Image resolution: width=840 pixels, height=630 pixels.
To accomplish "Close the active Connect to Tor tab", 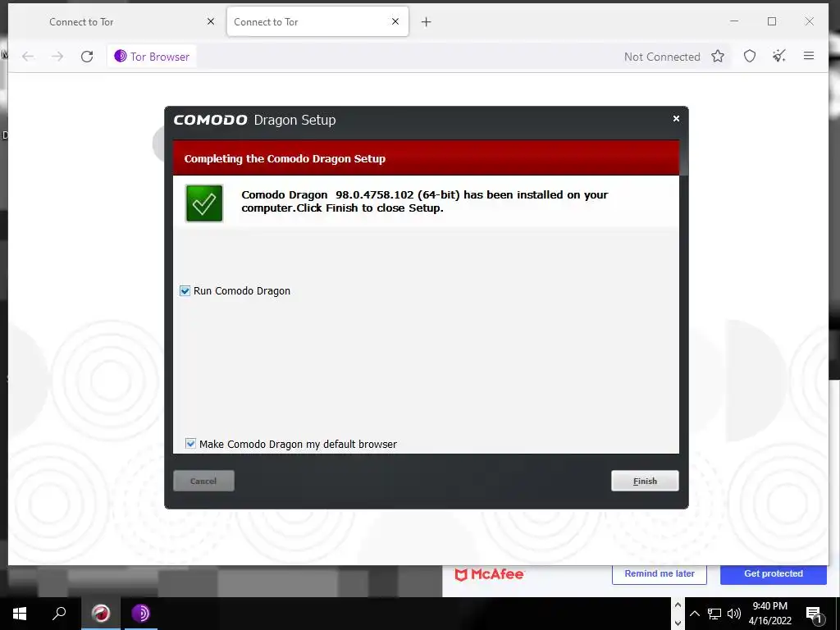I will point(395,21).
